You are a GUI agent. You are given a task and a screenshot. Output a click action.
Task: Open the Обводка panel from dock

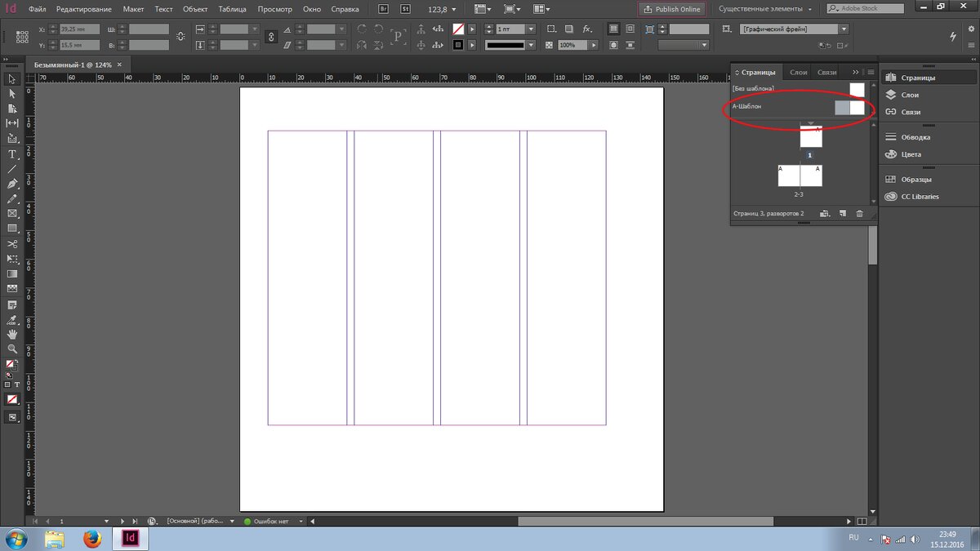pyautogui.click(x=915, y=137)
